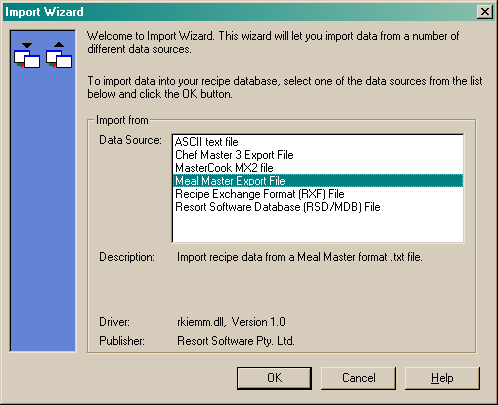This screenshot has width=498, height=405.
Task: Click the Import Wizard title bar
Action: point(240,12)
